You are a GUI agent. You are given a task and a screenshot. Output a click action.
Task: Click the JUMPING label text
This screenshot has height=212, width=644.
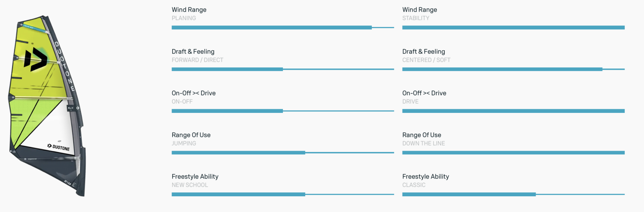pos(184,143)
